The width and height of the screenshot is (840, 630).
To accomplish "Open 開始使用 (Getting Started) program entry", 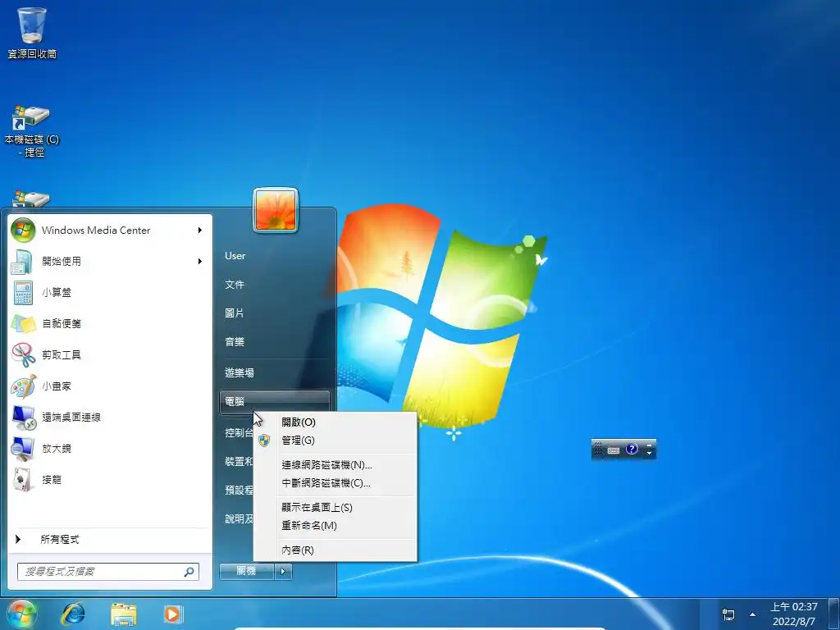I will point(110,262).
